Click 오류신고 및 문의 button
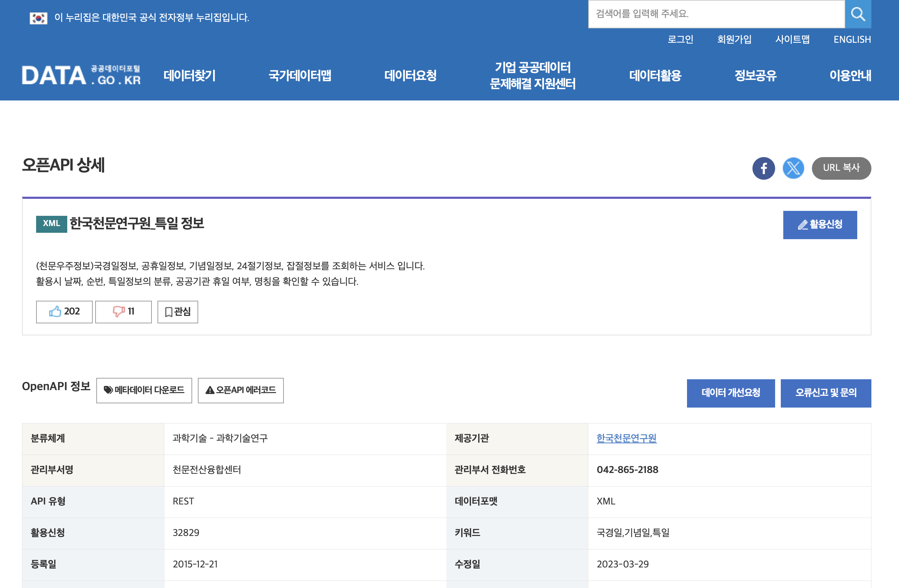The width and height of the screenshot is (899, 588). click(x=826, y=393)
